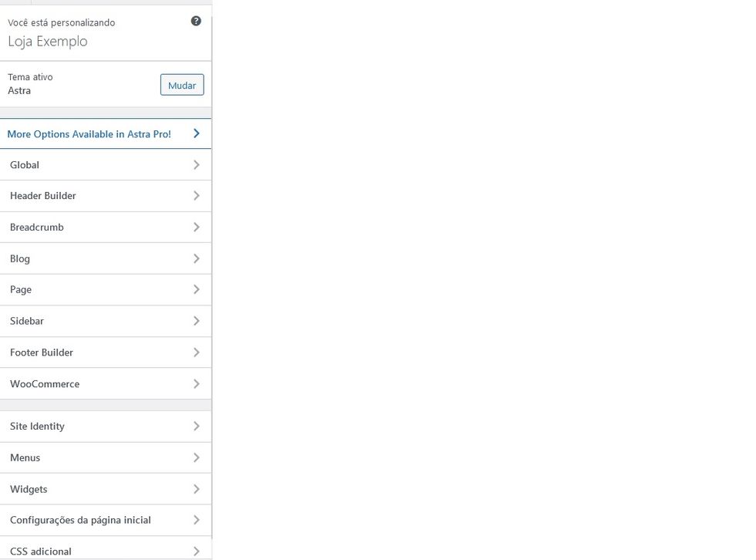
Task: Click the help question mark icon
Action: point(196,21)
